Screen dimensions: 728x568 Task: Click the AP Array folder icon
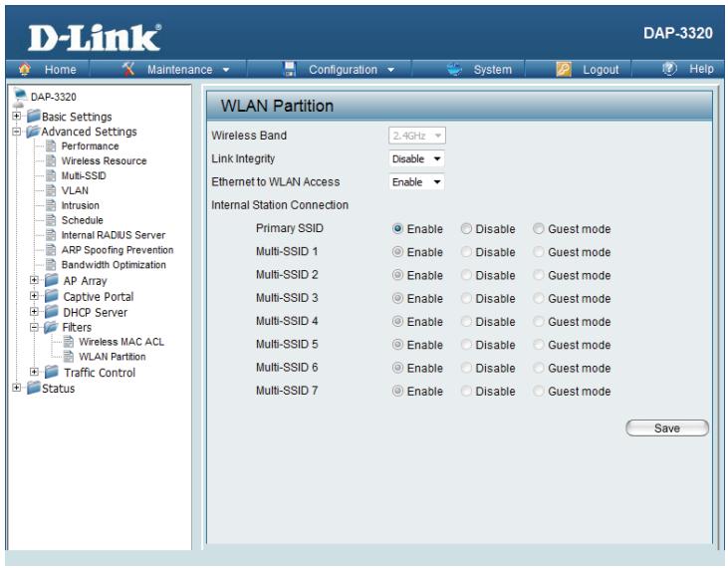(52, 281)
